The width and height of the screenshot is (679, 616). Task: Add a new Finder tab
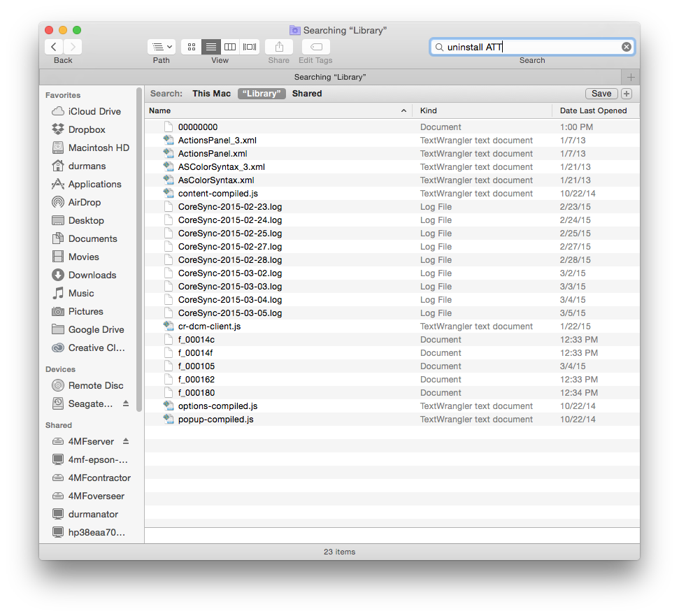631,77
